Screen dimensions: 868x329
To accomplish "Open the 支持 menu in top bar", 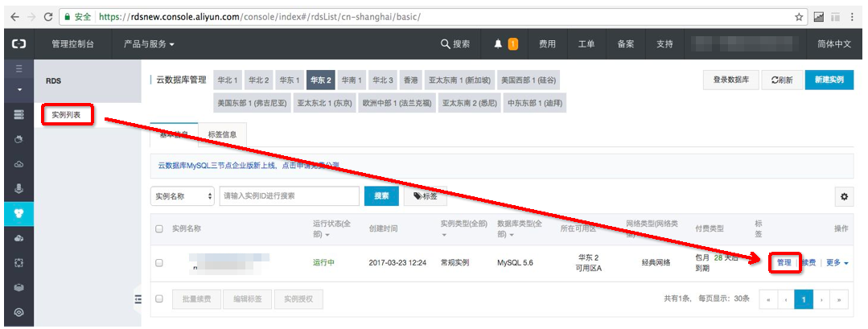I will click(664, 44).
